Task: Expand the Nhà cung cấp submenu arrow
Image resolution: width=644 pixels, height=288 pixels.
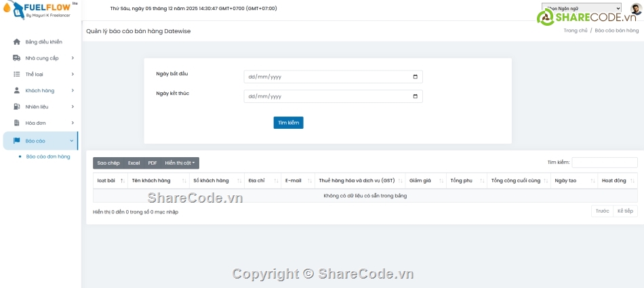Action: pos(72,58)
